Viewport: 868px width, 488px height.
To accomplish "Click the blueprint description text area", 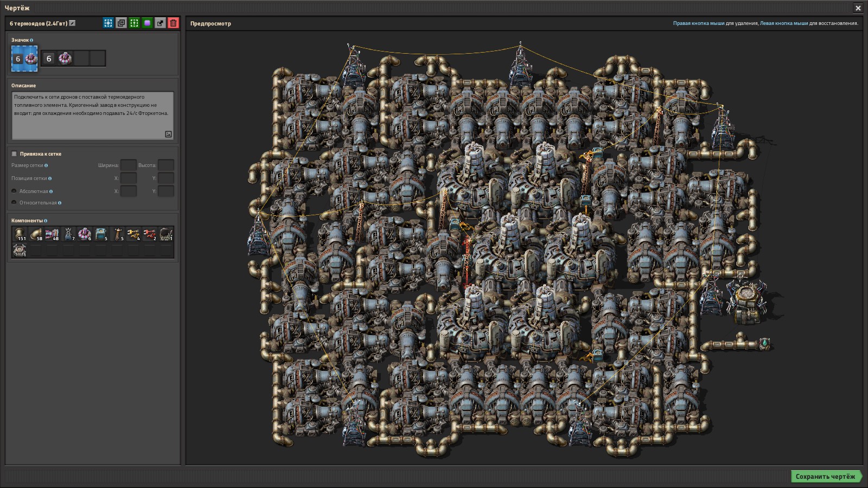I will pos(93,115).
